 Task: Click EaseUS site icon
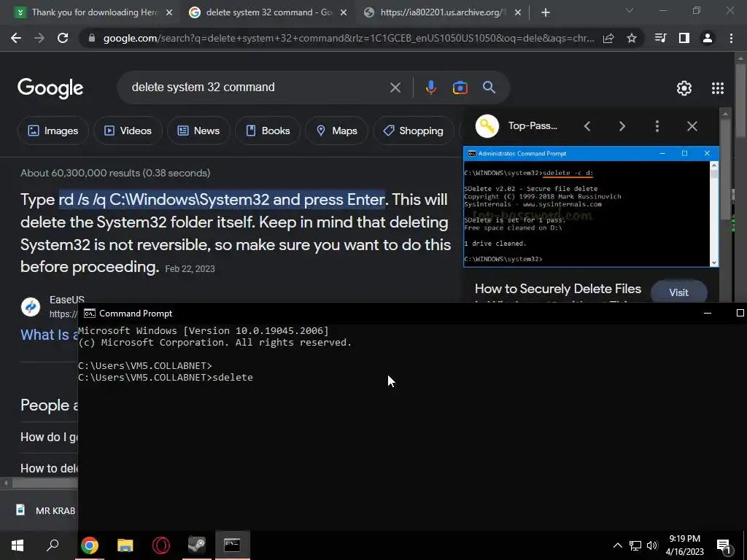click(x=31, y=307)
